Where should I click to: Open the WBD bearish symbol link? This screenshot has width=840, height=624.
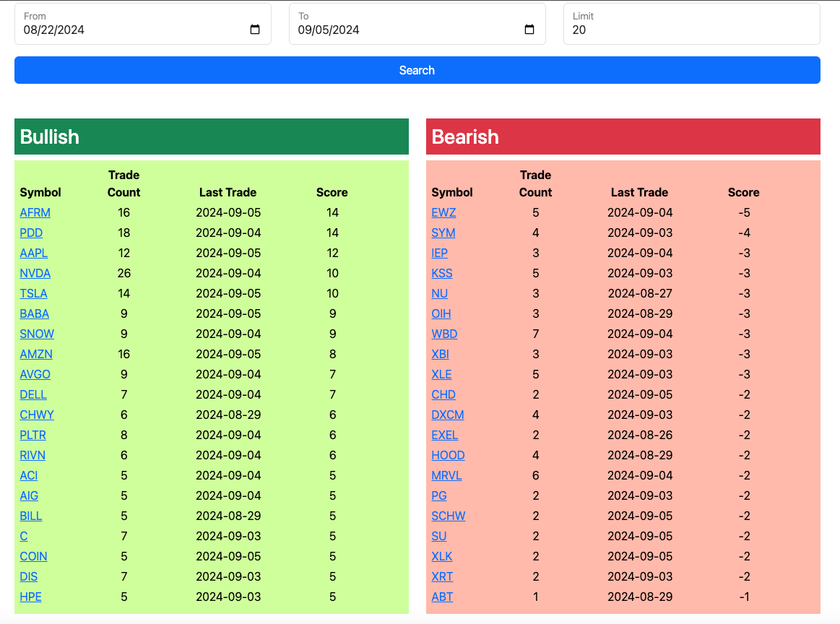point(444,334)
